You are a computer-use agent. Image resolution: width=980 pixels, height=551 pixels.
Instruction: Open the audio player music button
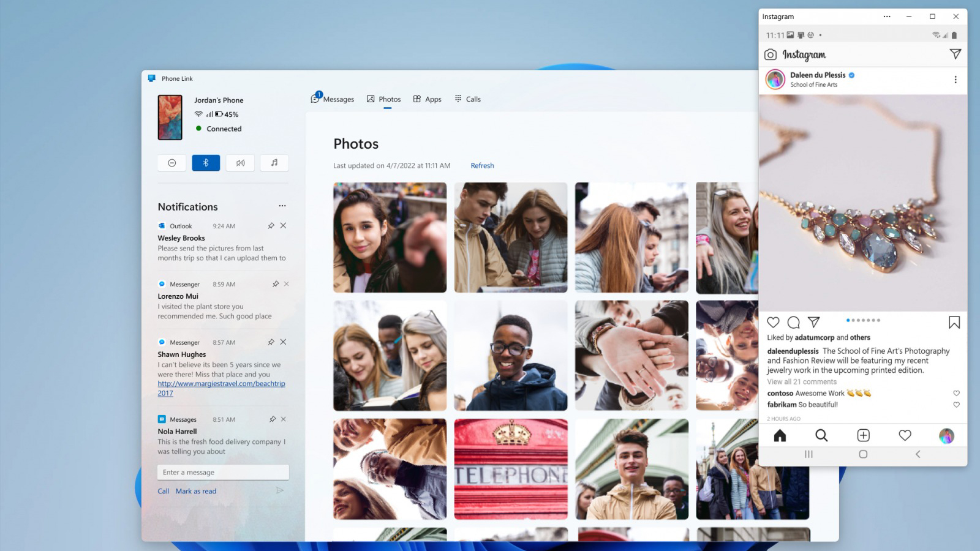click(x=274, y=163)
